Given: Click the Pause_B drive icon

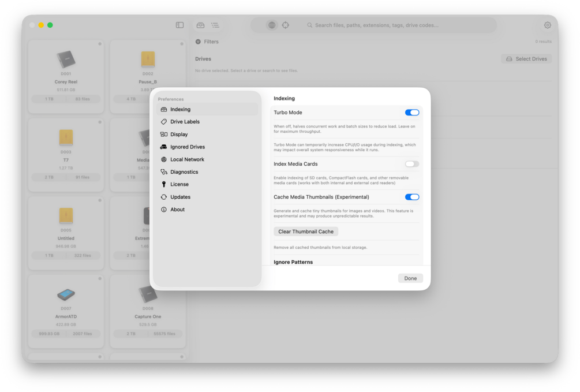Looking at the screenshot, I should 148,59.
